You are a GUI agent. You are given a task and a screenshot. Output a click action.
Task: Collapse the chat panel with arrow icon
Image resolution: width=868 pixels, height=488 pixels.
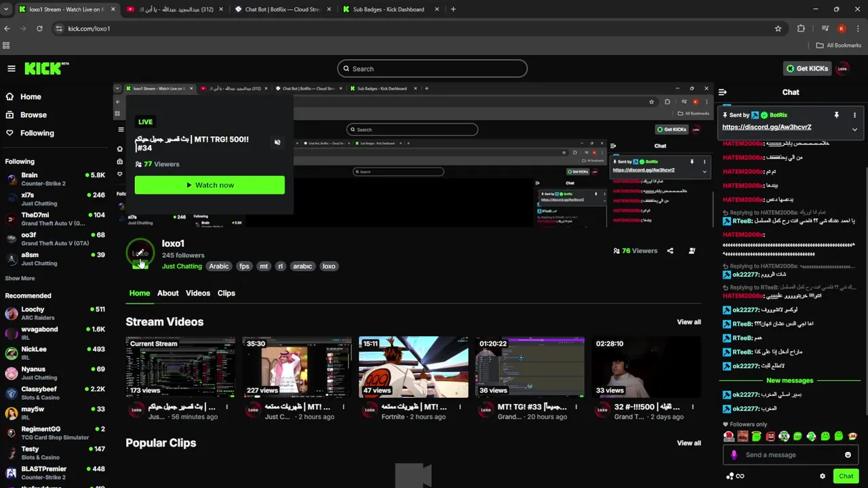pyautogui.click(x=723, y=92)
